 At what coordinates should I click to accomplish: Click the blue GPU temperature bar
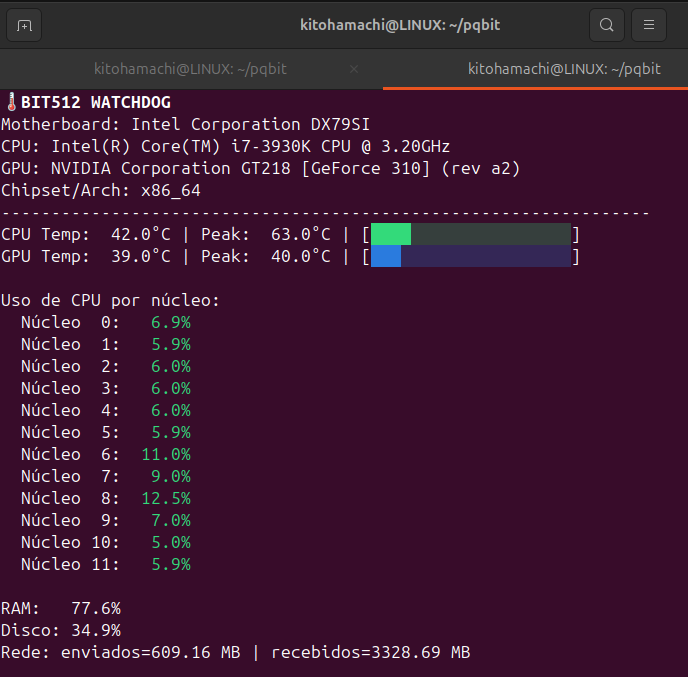386,256
